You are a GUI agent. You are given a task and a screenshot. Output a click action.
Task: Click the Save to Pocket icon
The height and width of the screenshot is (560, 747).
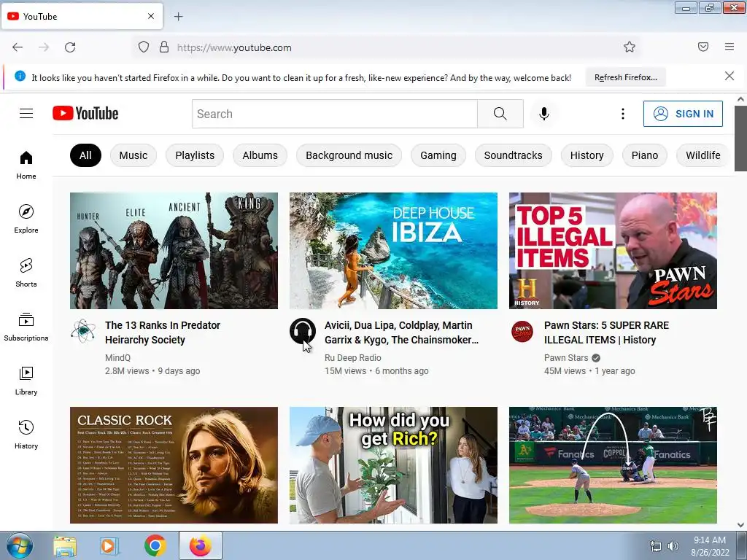click(703, 47)
